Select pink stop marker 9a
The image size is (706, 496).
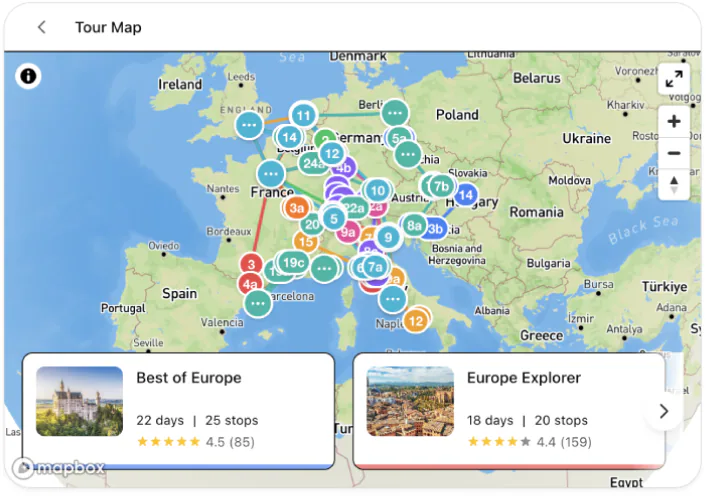pyautogui.click(x=348, y=232)
